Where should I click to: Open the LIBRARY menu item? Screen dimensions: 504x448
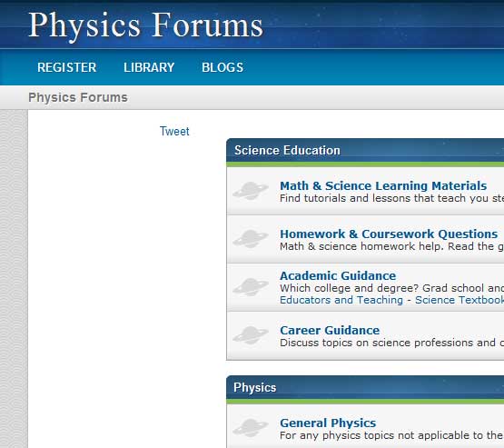coord(149,67)
